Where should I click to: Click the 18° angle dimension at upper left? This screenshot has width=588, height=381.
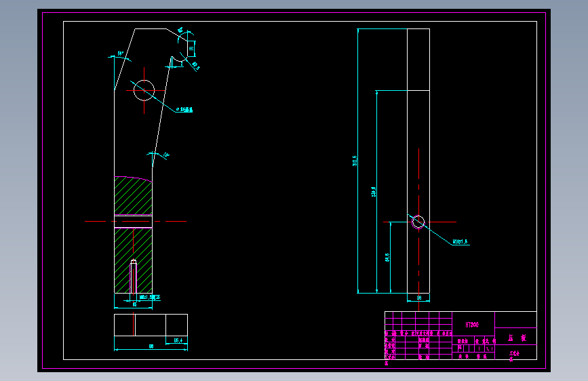[120, 54]
